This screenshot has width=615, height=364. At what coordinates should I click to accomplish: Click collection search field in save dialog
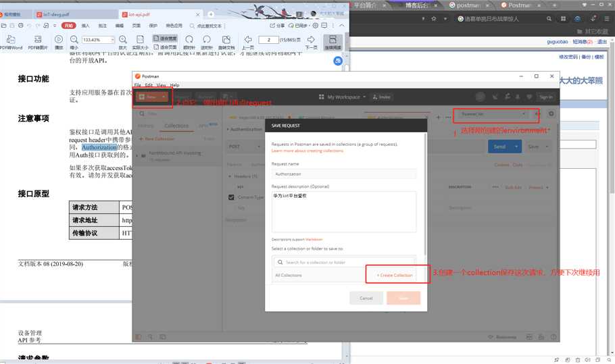coord(343,262)
